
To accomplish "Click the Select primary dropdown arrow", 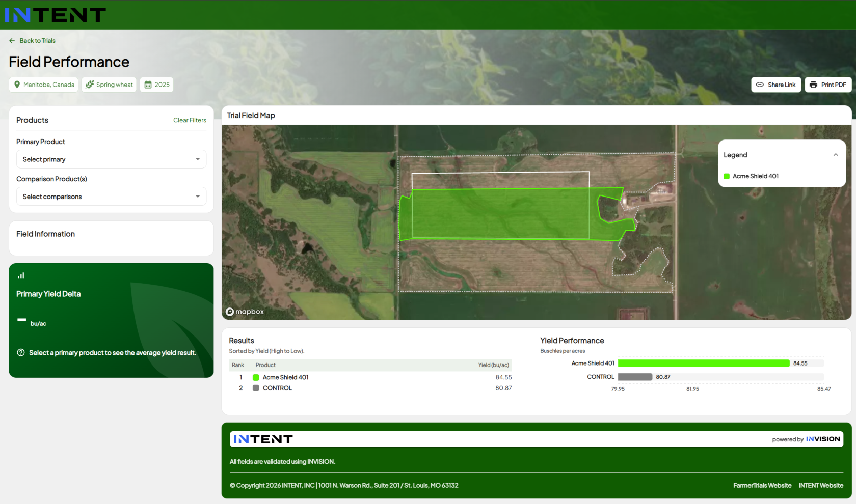I will coord(198,159).
